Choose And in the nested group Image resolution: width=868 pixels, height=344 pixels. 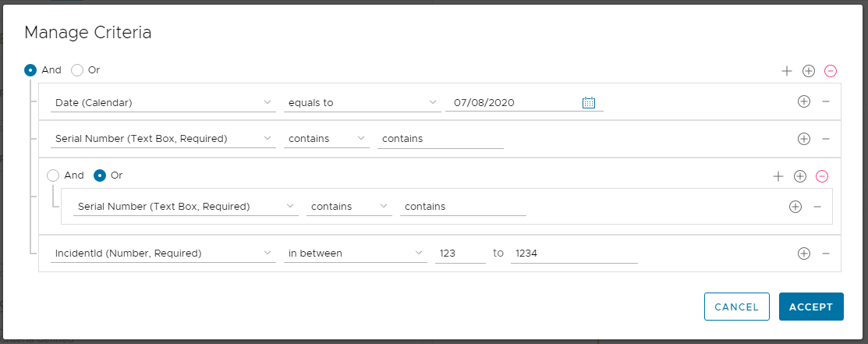[x=53, y=176]
